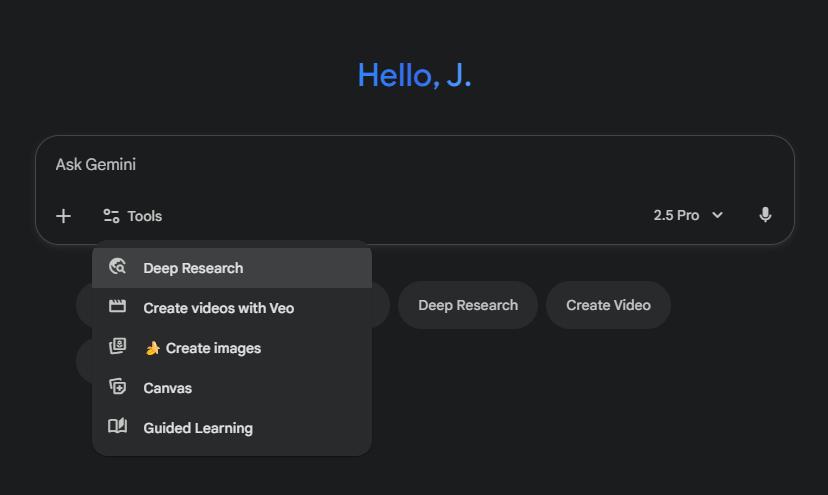This screenshot has width=828, height=495.
Task: Click the plus icon to add files
Action: click(x=63, y=216)
